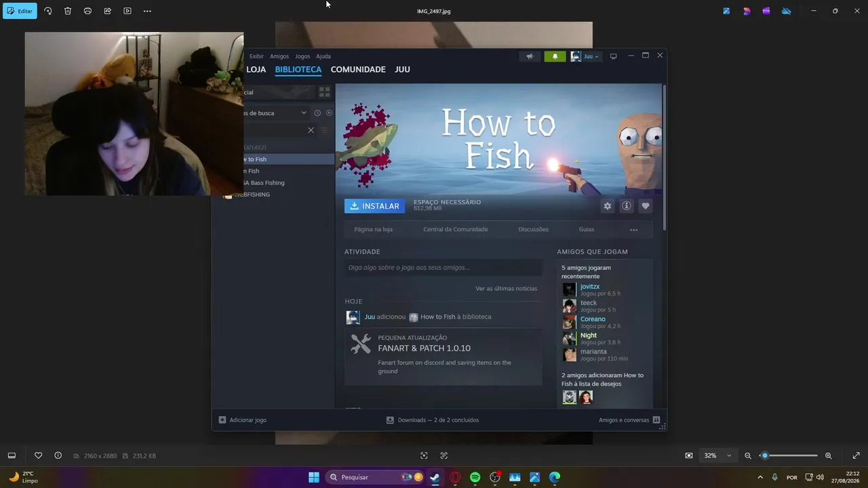The height and width of the screenshot is (488, 868).
Task: Toggle the ready-to-play filter icon
Action: [x=329, y=113]
